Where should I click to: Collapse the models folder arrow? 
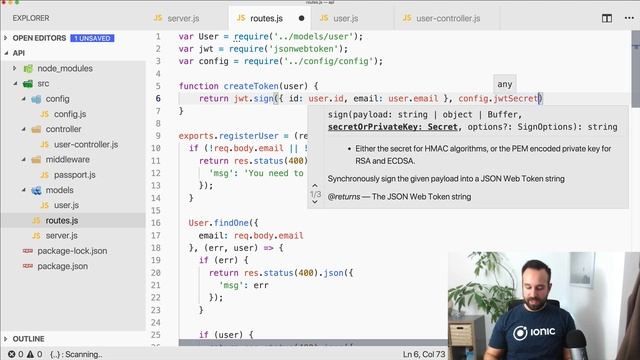(23, 190)
